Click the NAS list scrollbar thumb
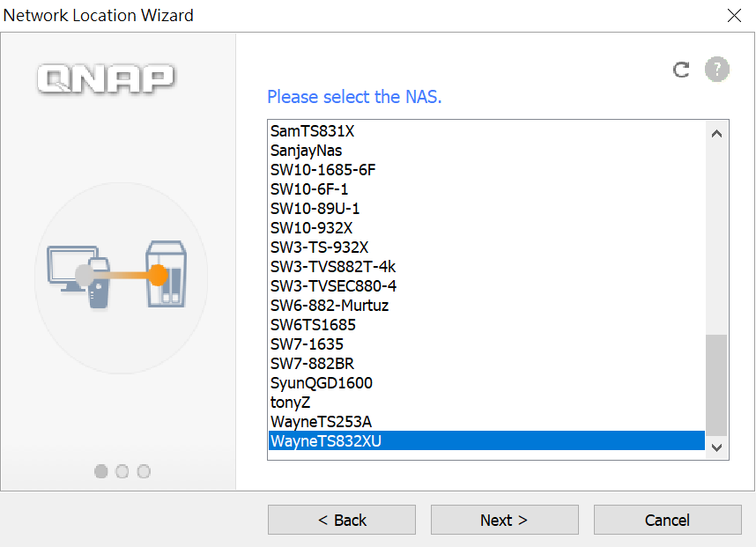Image resolution: width=756 pixels, height=547 pixels. (717, 385)
